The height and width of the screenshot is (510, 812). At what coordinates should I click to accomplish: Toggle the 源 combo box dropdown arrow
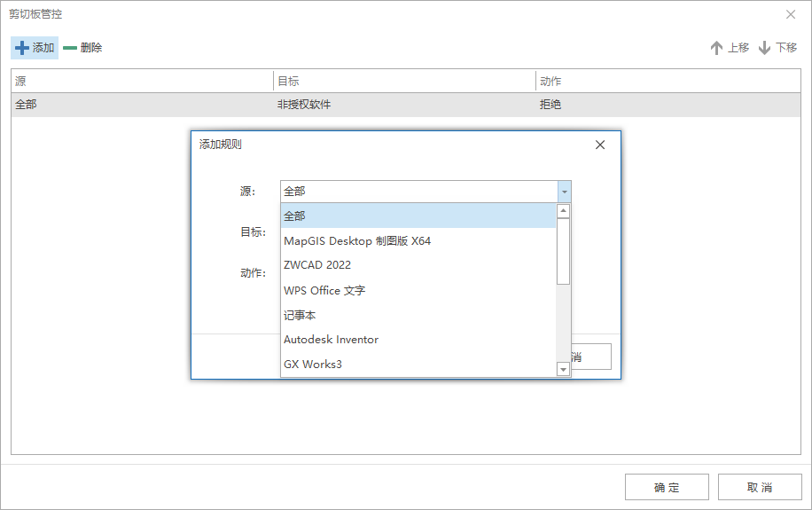click(565, 192)
